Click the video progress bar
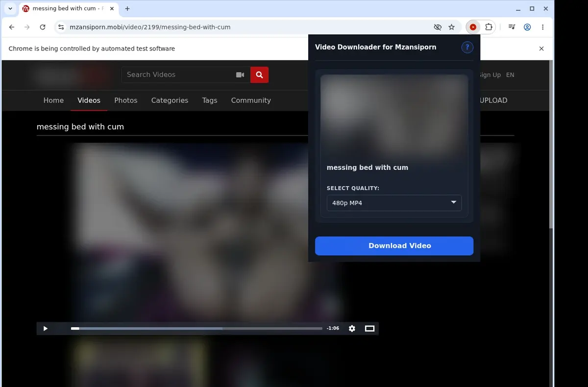The width and height of the screenshot is (588, 387). [196, 328]
